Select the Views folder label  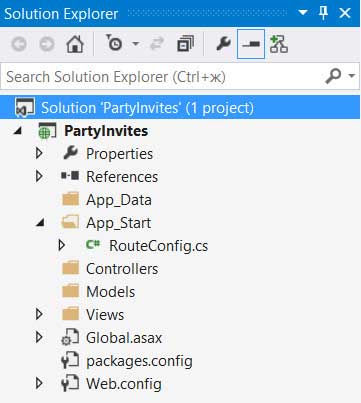(x=105, y=315)
